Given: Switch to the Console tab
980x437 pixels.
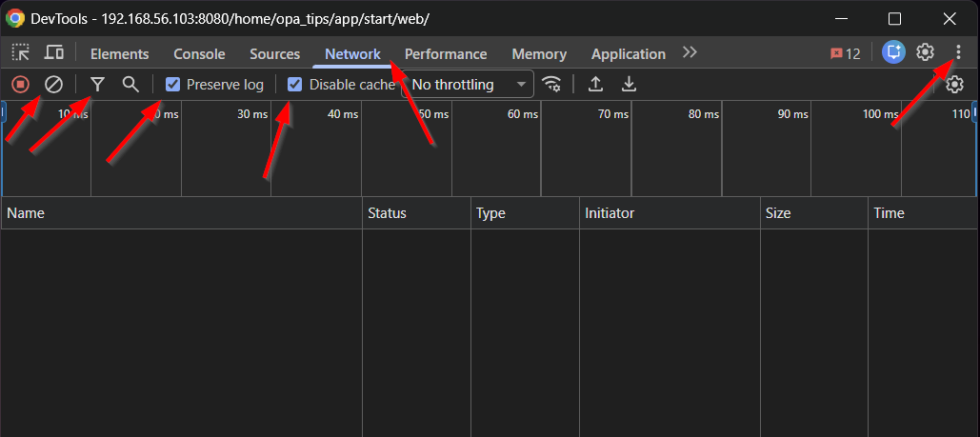Looking at the screenshot, I should 199,54.
